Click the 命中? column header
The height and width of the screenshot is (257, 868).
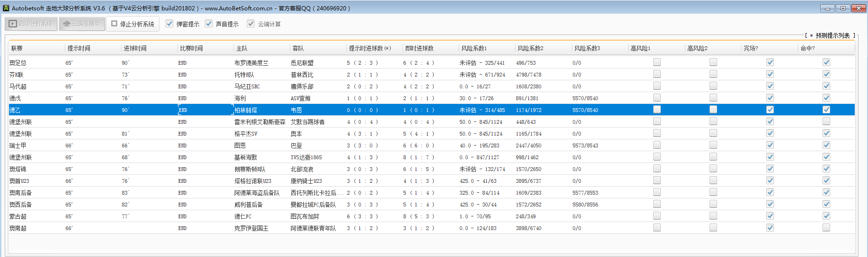point(807,48)
